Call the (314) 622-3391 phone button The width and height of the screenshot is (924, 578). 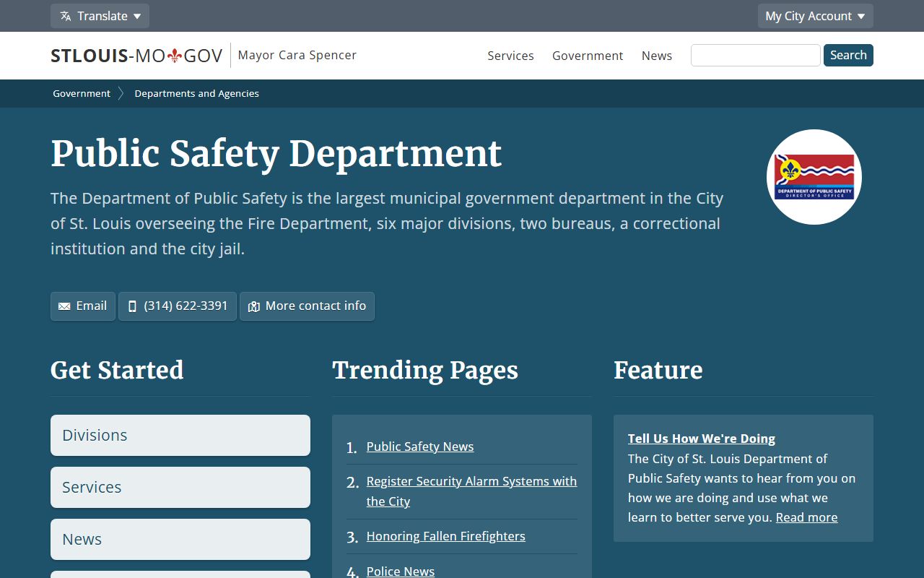click(x=178, y=306)
